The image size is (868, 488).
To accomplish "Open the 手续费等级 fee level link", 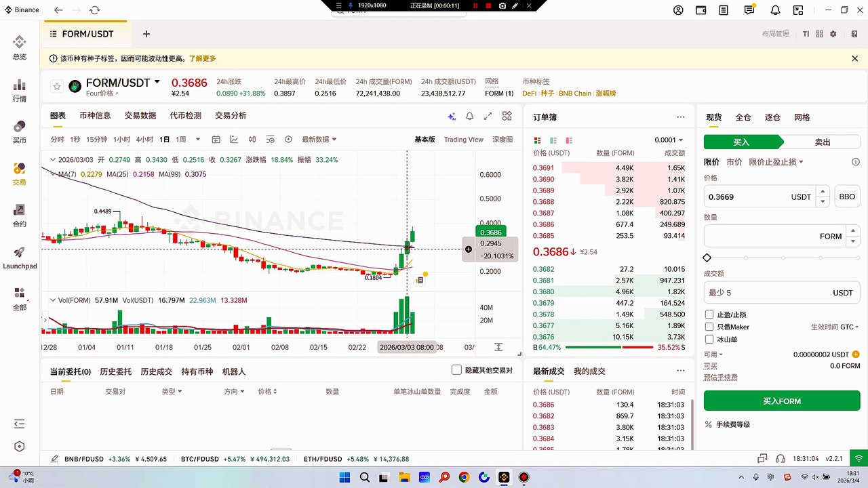I will click(733, 424).
